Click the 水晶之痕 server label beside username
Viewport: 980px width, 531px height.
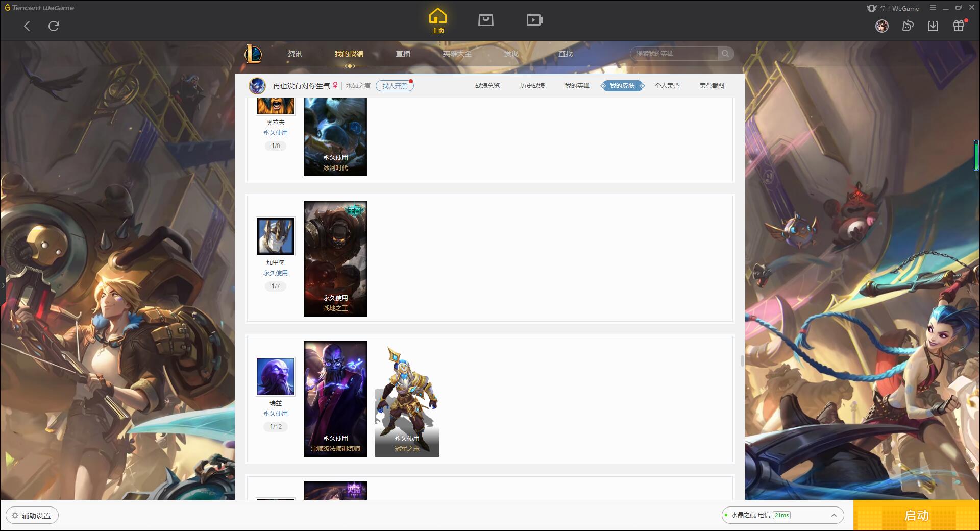coord(358,86)
